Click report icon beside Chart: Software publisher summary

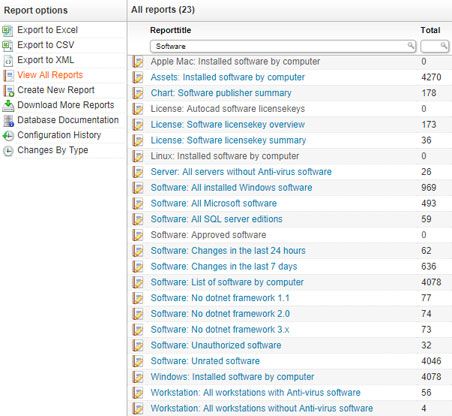pos(138,93)
